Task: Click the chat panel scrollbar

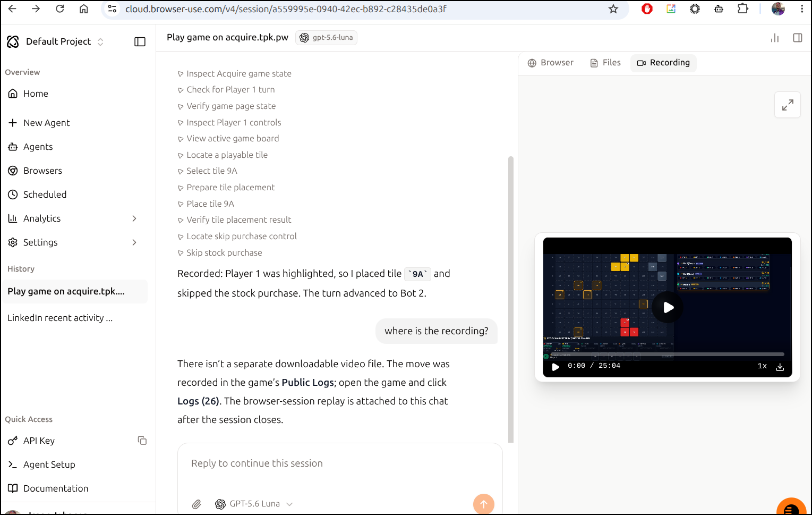Action: tap(511, 300)
